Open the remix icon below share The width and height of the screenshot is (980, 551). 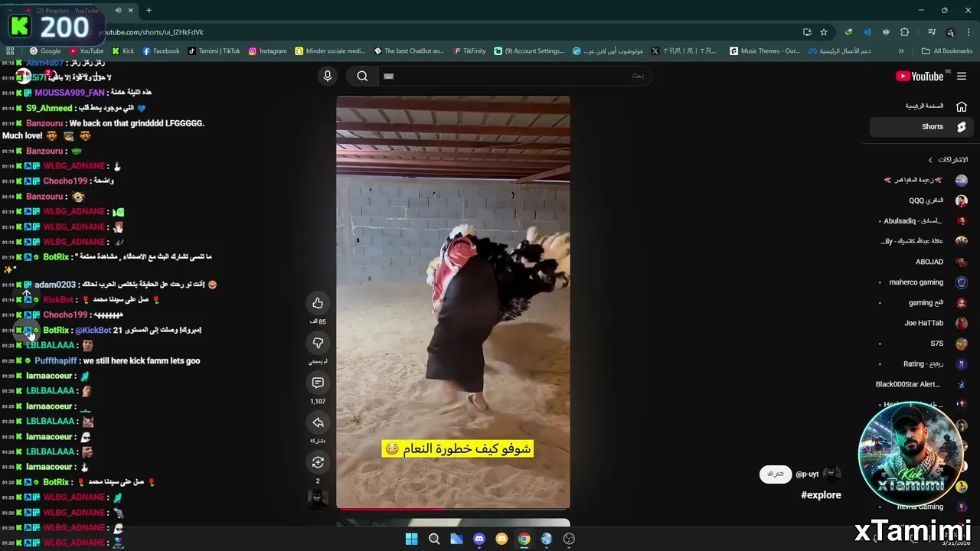318,462
